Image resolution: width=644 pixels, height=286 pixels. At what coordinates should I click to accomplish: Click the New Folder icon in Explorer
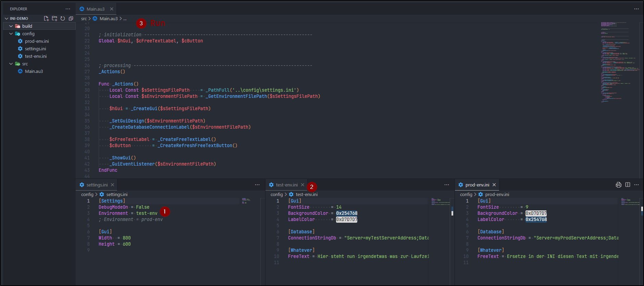[x=54, y=18]
